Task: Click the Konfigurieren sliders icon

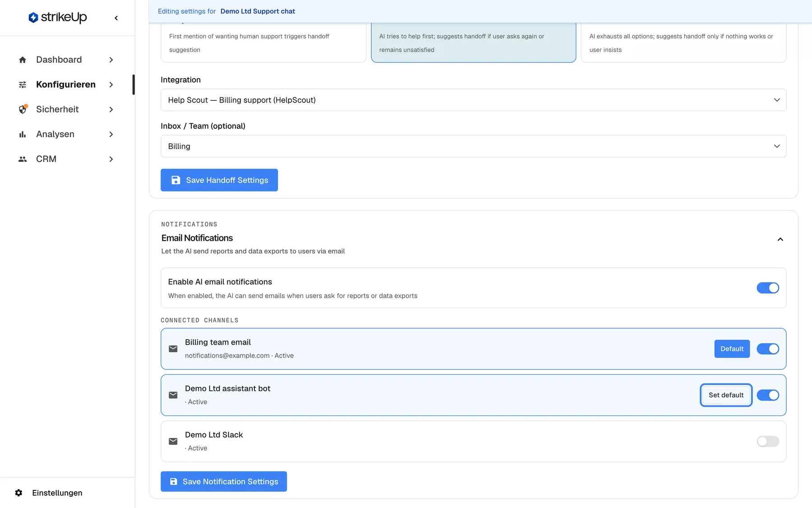Action: 23,84
